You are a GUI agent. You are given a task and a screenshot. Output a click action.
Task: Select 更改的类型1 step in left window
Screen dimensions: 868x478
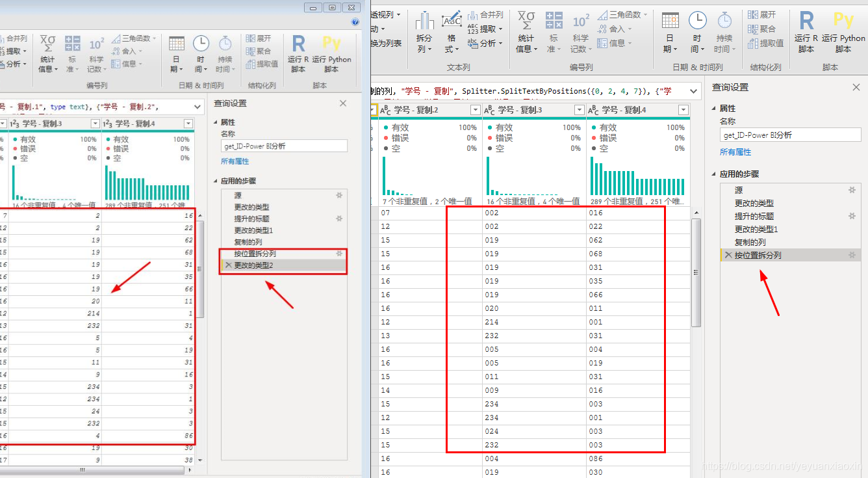(284, 230)
